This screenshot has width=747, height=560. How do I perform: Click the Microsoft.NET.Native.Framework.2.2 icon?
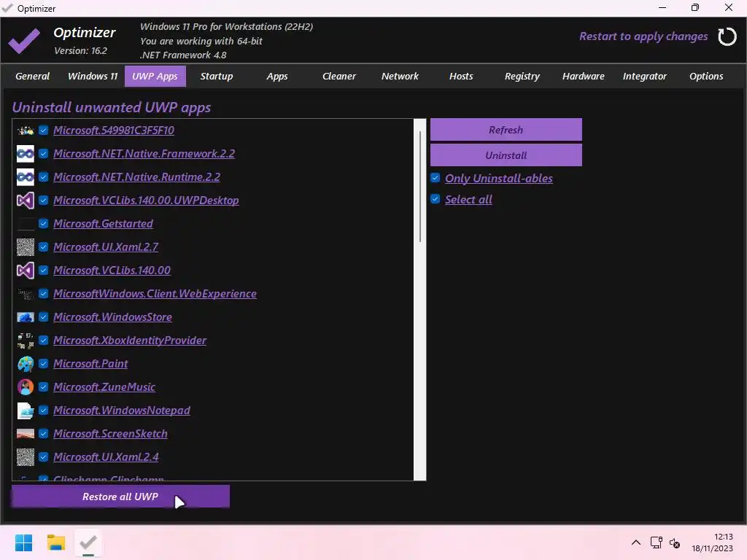[x=26, y=154]
